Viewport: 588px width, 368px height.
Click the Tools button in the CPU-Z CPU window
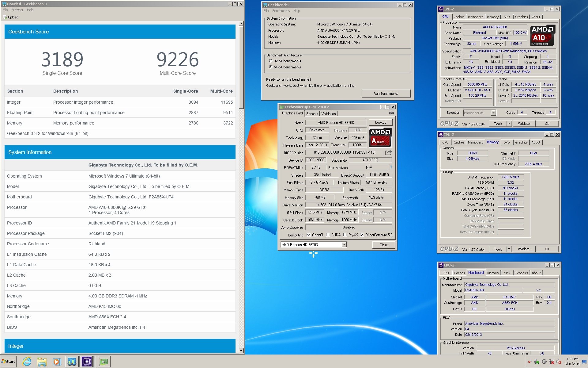pyautogui.click(x=498, y=124)
